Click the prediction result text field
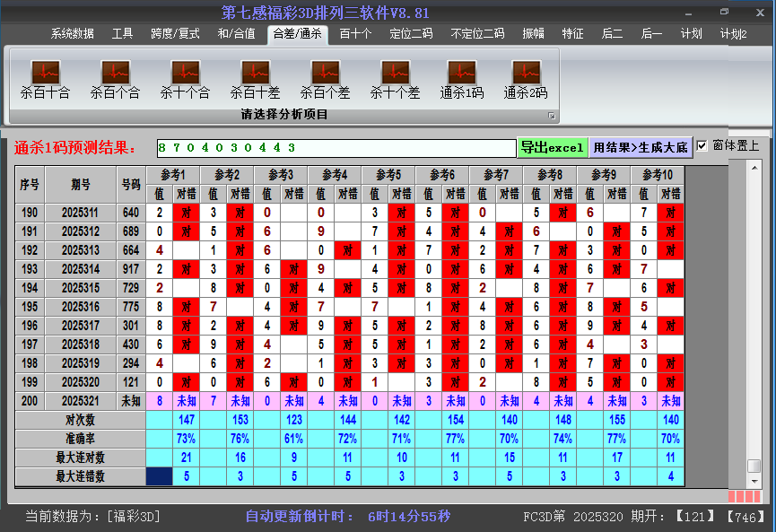 [x=336, y=148]
